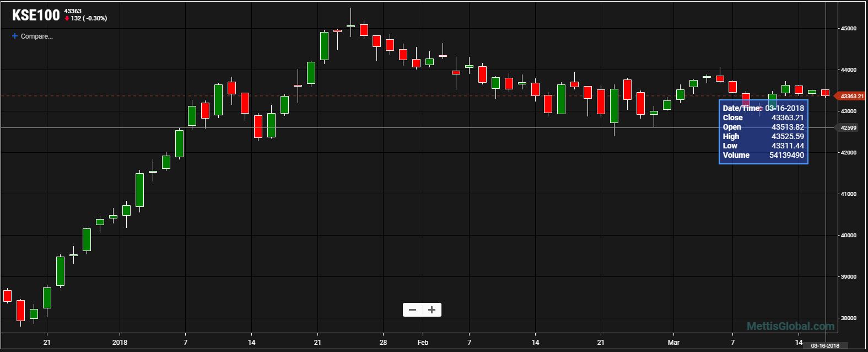Click the 43363.21 current price tag

tap(851, 96)
